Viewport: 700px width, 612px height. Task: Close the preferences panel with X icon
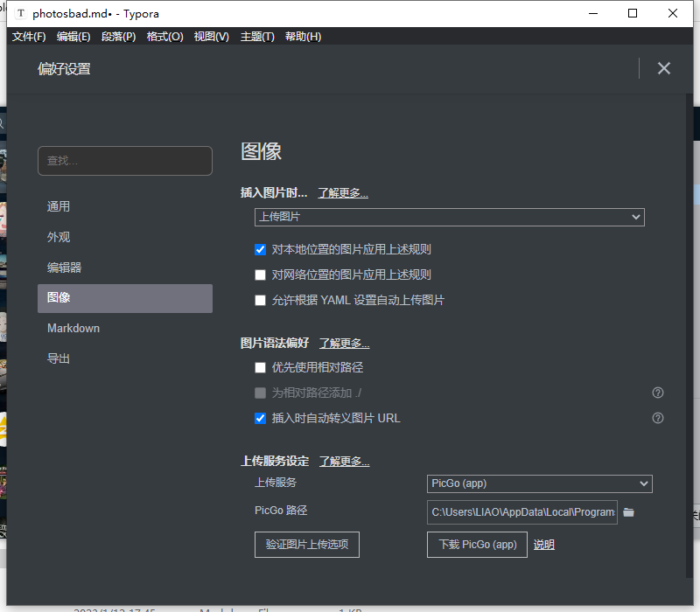point(664,68)
